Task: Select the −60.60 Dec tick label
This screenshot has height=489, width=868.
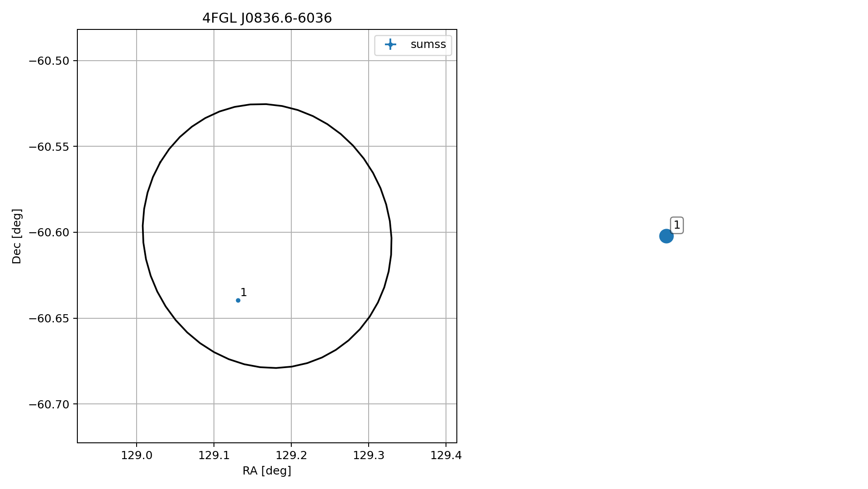Action: (49, 233)
